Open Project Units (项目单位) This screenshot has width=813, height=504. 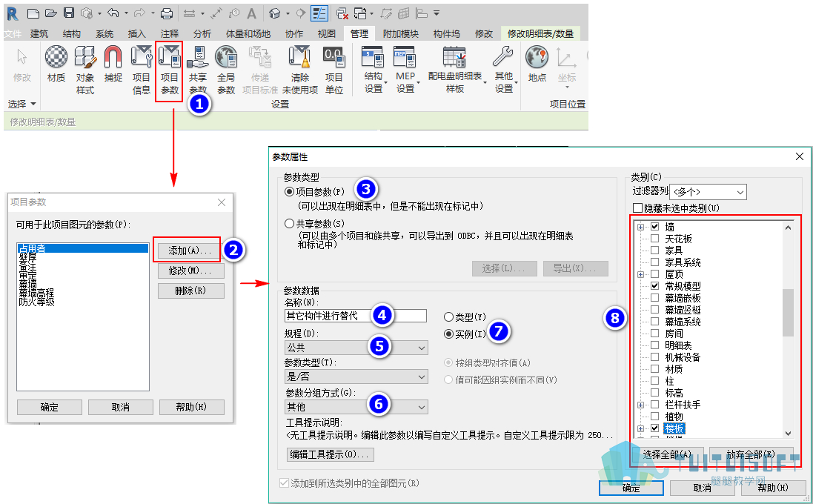pos(334,70)
